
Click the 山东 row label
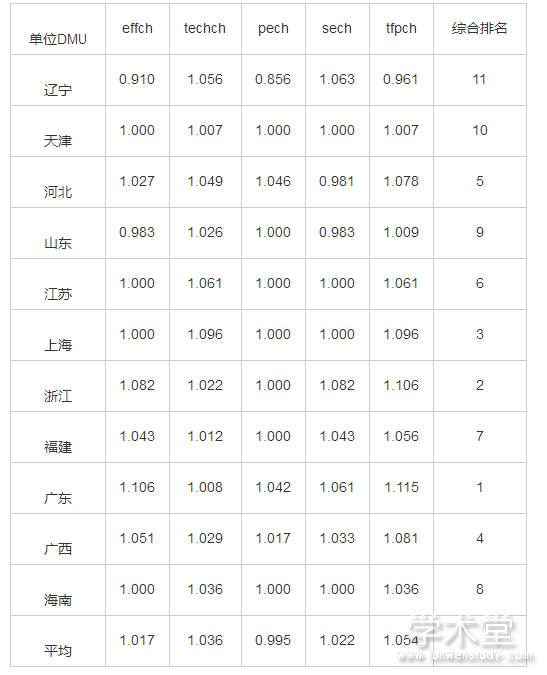(x=58, y=243)
